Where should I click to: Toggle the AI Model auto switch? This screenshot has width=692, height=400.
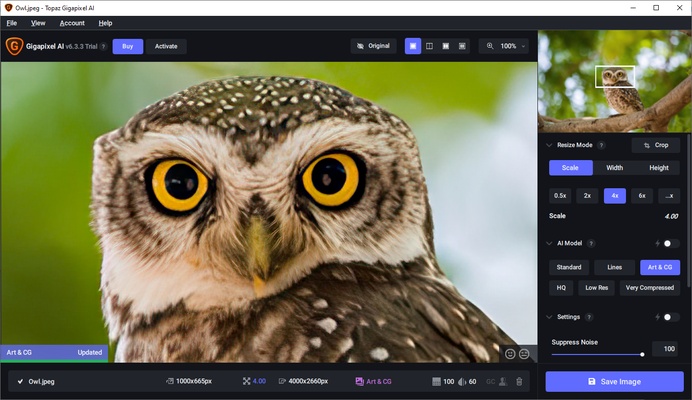pos(670,243)
